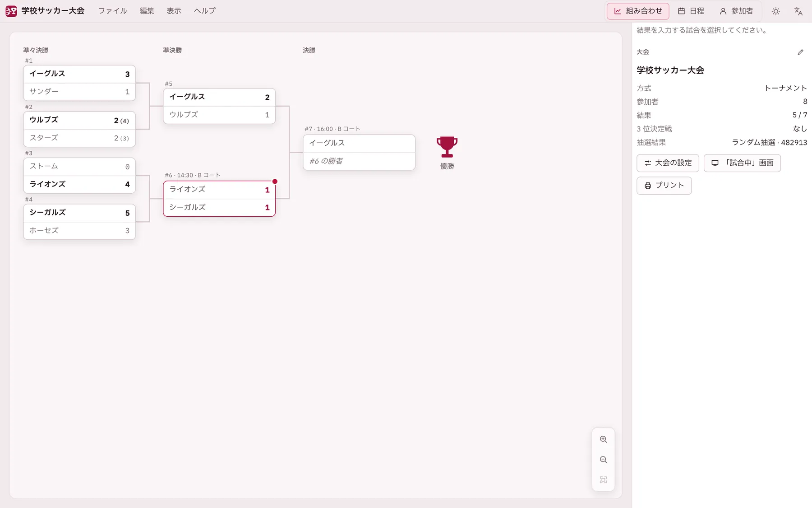Click the ランダム抽選 · 482913 value
This screenshot has height=508, width=812.
tap(770, 143)
